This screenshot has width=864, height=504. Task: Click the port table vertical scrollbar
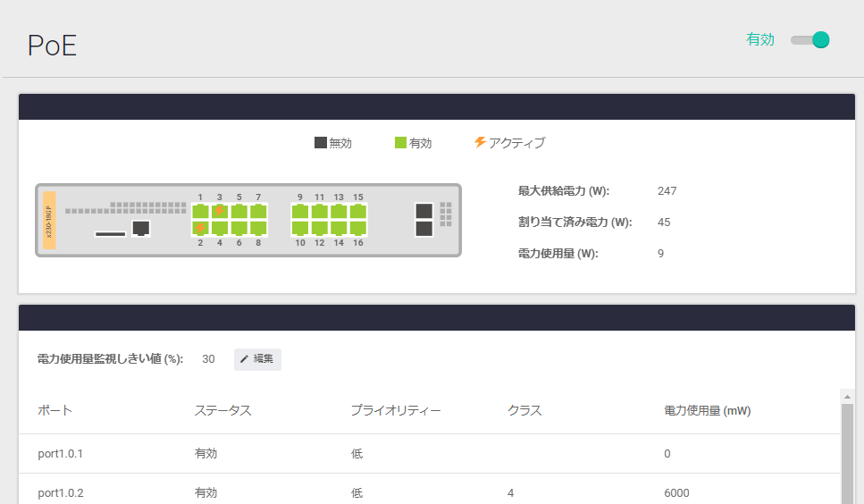(x=847, y=447)
